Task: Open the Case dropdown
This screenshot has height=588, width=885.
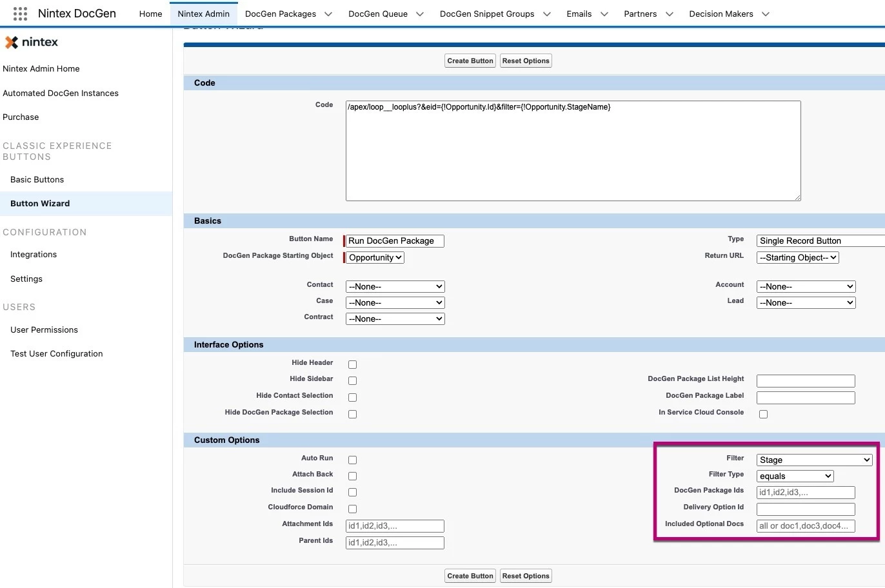Action: coord(395,302)
